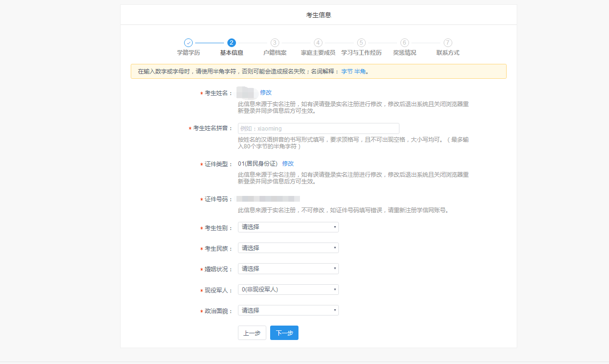Open the 半角 term explanation link

click(x=360, y=72)
